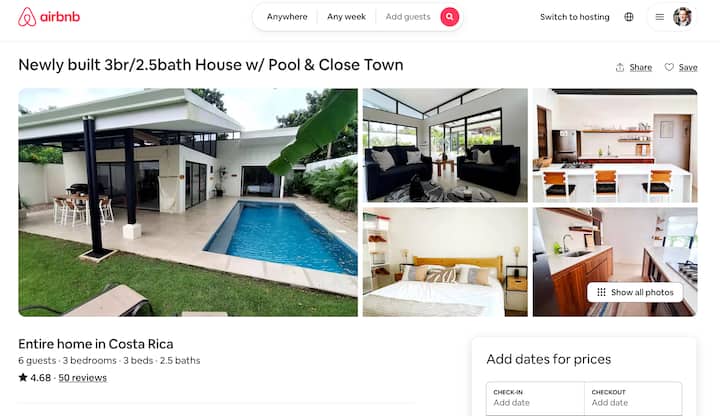Open the hamburger menu icon
This screenshot has width=720, height=416.
660,17
